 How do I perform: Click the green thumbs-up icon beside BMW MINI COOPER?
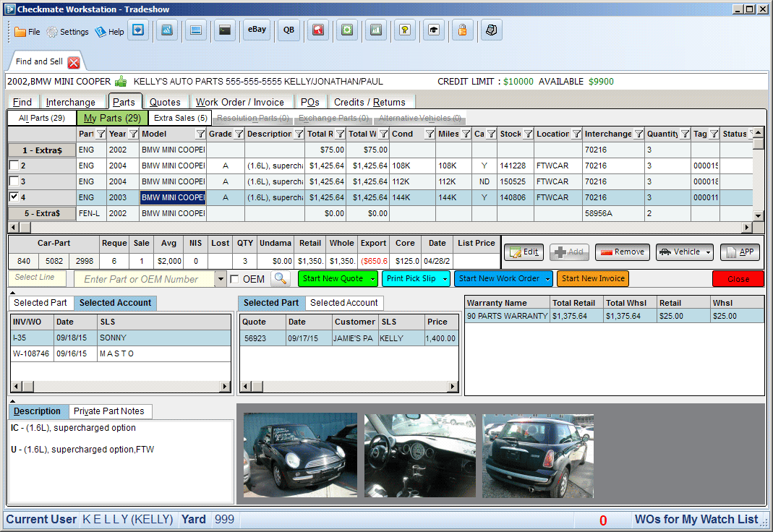tap(121, 81)
